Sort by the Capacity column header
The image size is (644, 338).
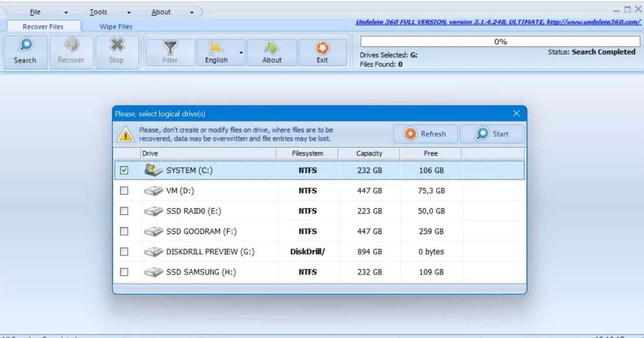(x=370, y=154)
